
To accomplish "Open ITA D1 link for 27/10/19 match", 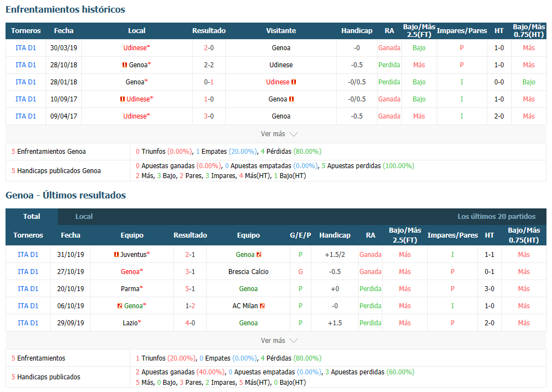I will [28, 272].
